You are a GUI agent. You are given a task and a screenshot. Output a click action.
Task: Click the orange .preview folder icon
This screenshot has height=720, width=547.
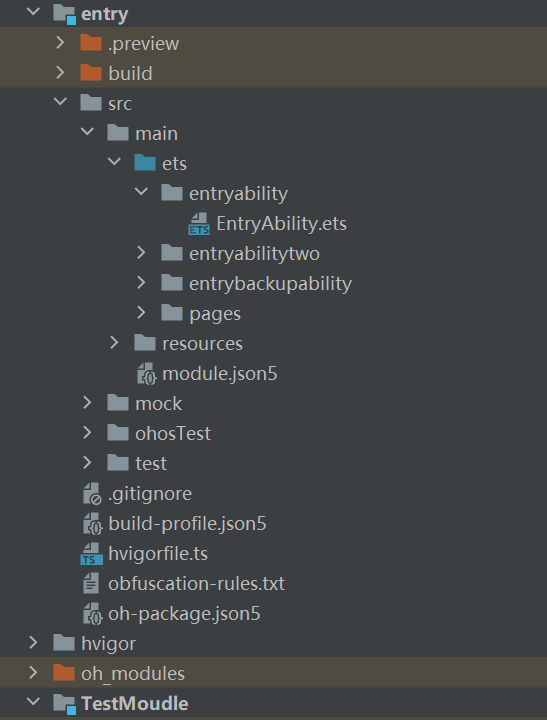90,43
